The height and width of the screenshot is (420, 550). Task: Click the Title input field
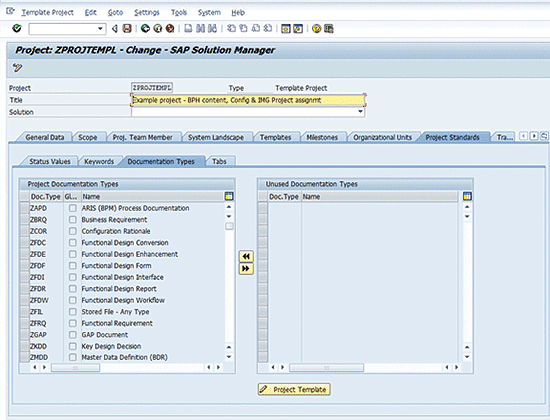pyautogui.click(x=248, y=100)
